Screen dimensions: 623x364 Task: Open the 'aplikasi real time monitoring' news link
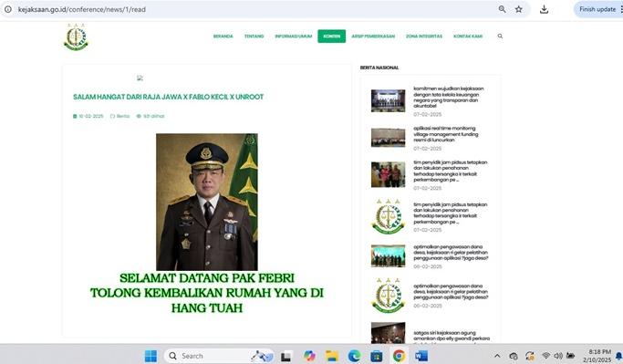pos(446,134)
